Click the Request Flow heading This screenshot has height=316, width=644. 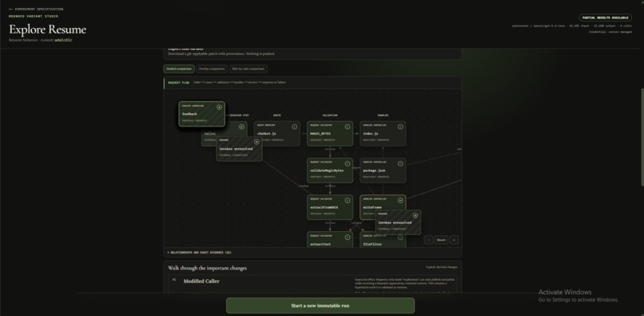click(178, 82)
